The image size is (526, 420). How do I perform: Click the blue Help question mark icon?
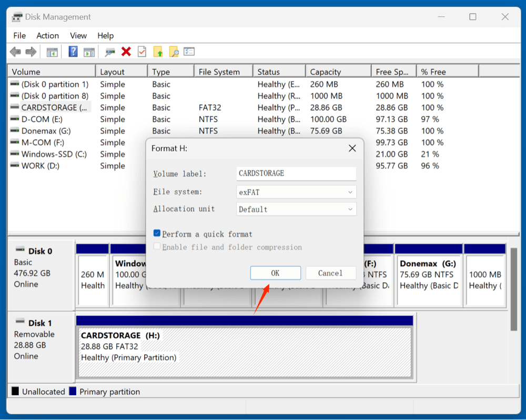[x=73, y=52]
